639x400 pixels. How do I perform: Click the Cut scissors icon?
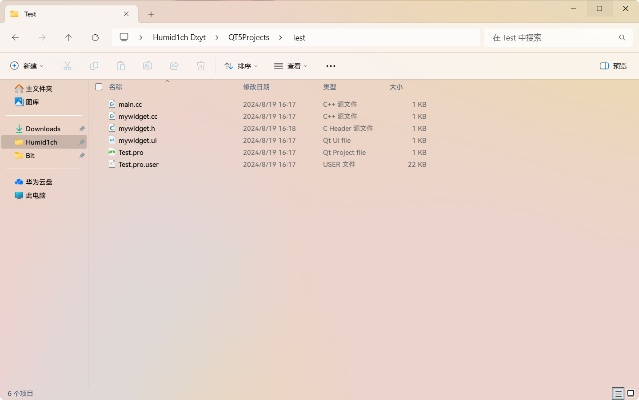(68, 66)
